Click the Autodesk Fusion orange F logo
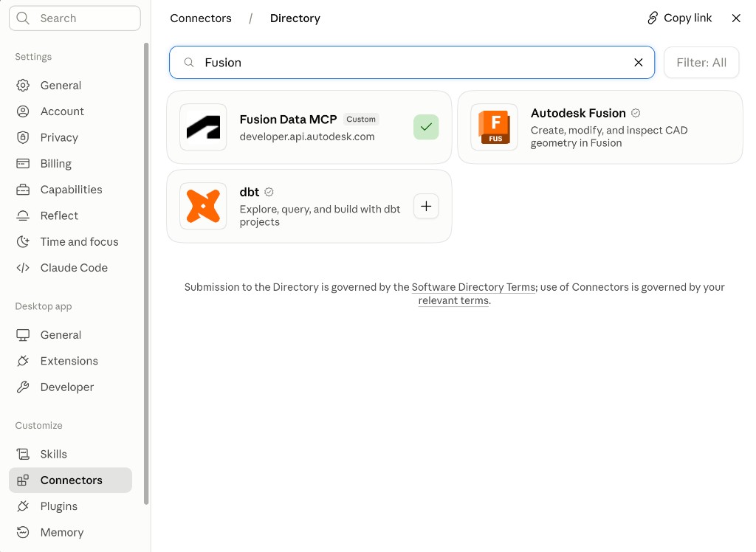The width and height of the screenshot is (756, 552). pos(494,127)
